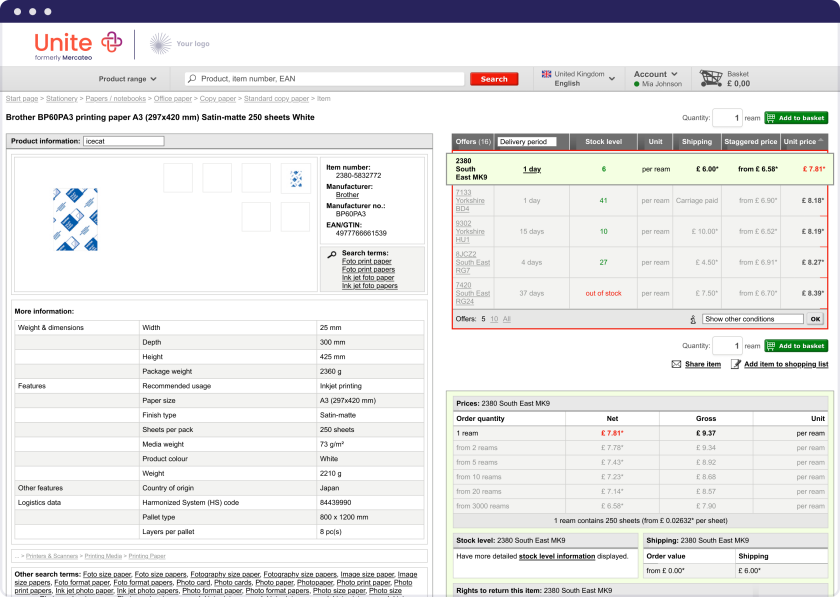Screen dimensions: 840x597
Task: Sort by Offers (16) column header
Action: click(473, 141)
